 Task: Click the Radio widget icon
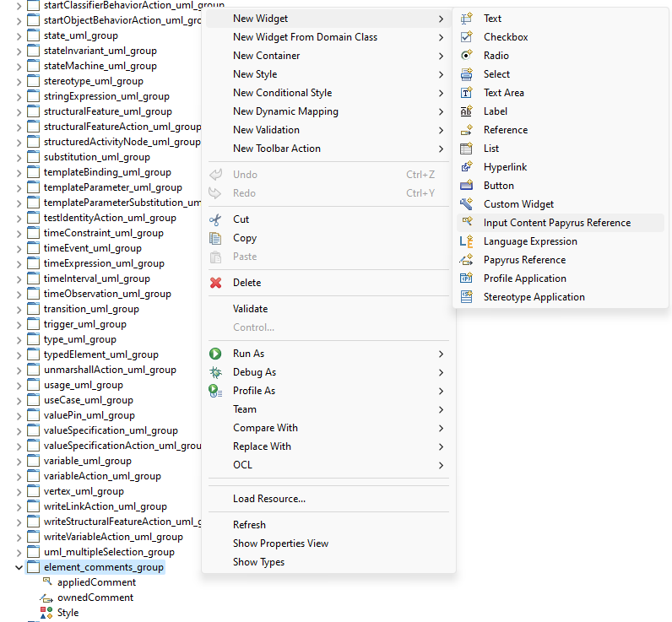(466, 55)
